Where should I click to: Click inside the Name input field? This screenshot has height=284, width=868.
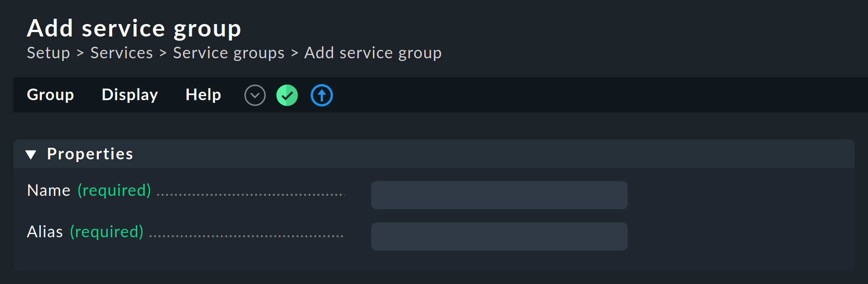click(499, 195)
